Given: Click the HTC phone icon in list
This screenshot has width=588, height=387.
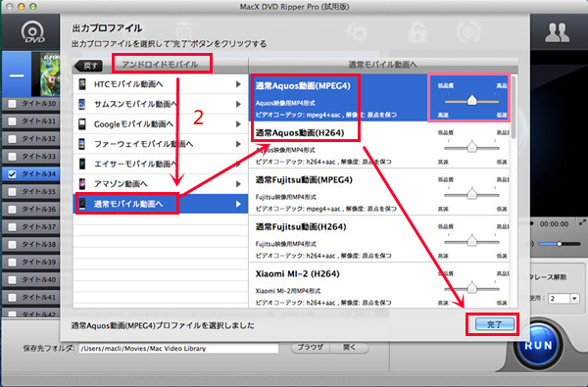Looking at the screenshot, I should point(82,84).
